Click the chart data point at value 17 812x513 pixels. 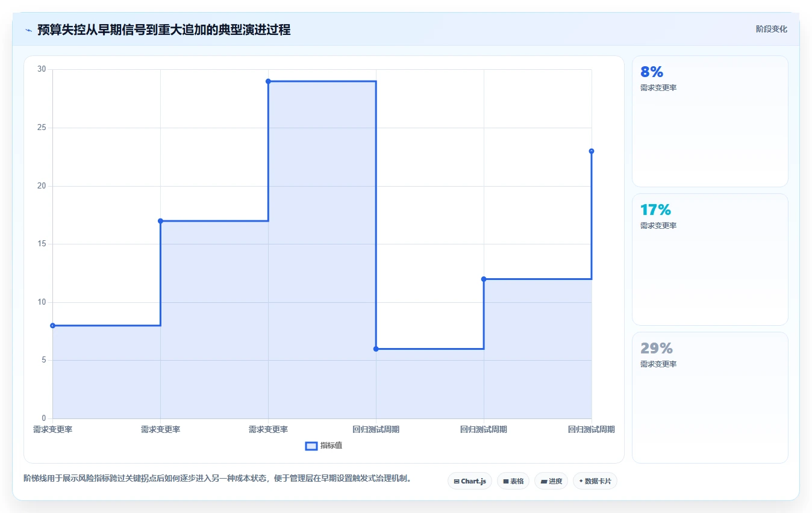pos(160,221)
